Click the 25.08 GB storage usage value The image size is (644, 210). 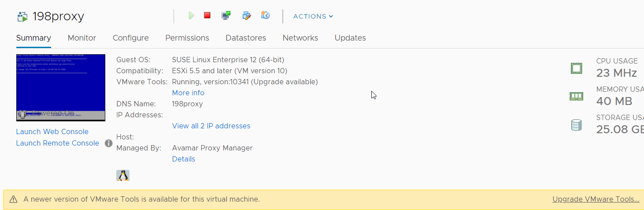pyautogui.click(x=620, y=129)
